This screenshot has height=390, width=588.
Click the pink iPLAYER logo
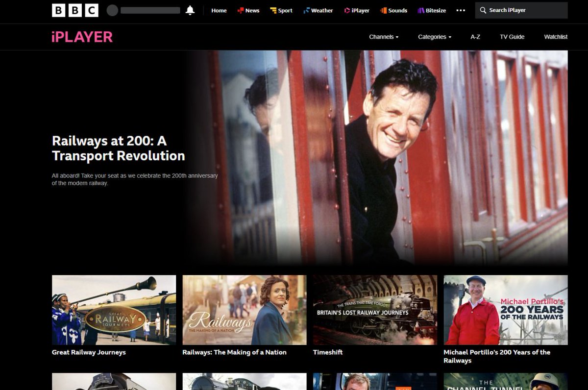82,37
